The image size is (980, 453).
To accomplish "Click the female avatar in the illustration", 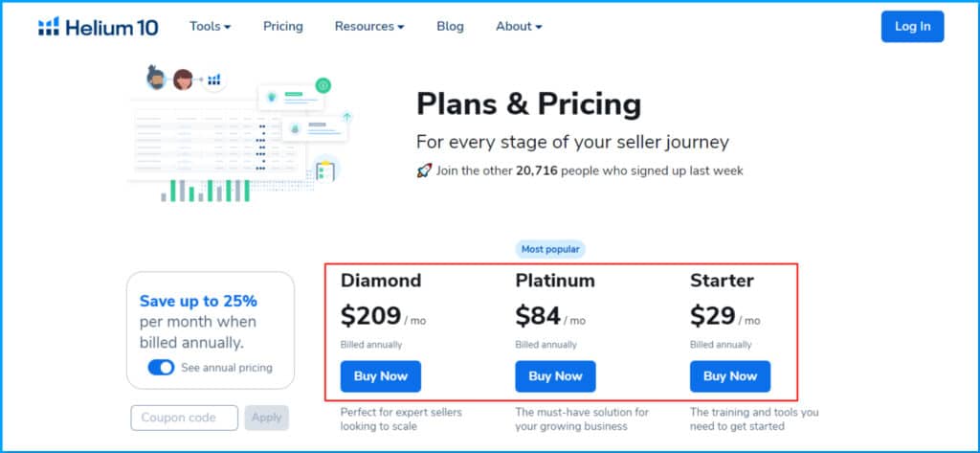I will point(183,79).
